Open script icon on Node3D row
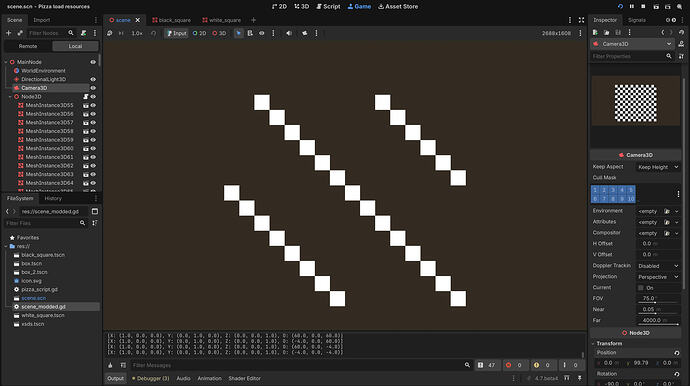 click(x=86, y=96)
